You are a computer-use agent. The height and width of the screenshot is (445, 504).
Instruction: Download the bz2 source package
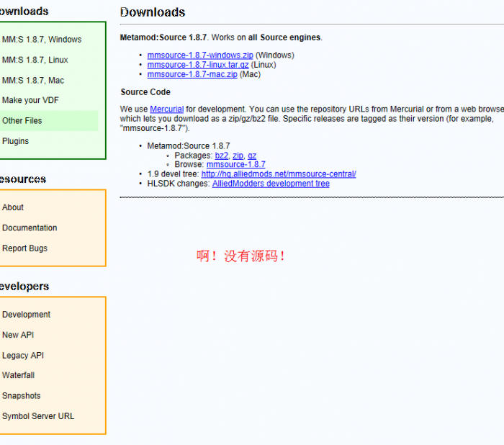point(222,156)
